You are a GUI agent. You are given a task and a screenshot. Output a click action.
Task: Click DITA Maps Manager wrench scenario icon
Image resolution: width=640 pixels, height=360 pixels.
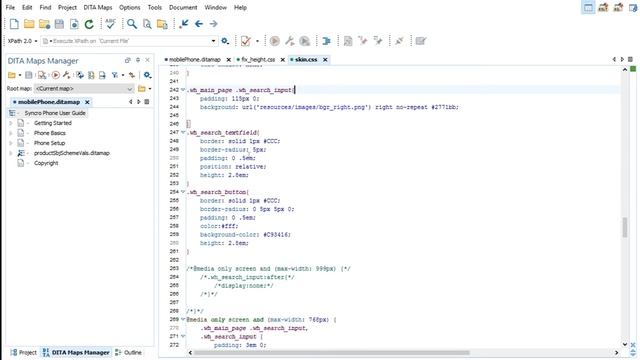pos(66,75)
